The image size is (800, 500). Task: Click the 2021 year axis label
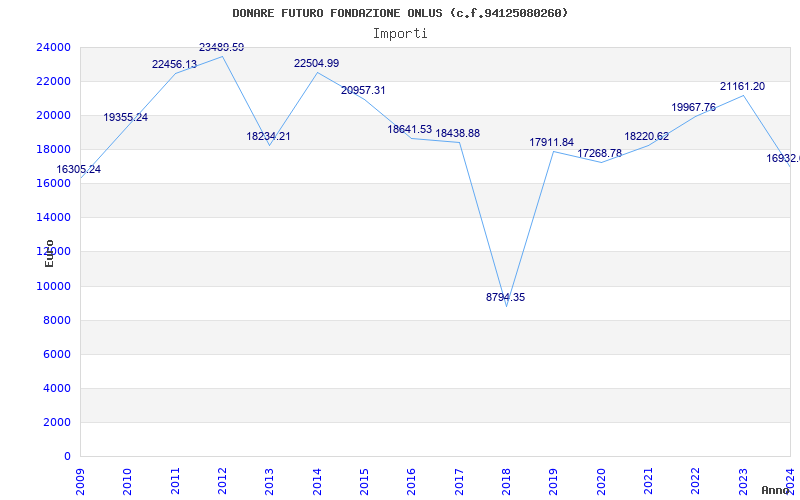point(648,481)
